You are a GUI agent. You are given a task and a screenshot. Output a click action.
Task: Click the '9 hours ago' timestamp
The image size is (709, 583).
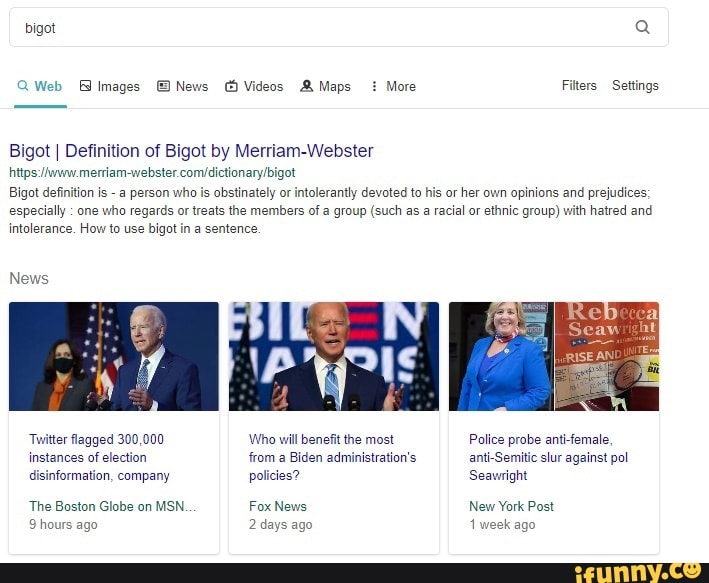(x=63, y=525)
